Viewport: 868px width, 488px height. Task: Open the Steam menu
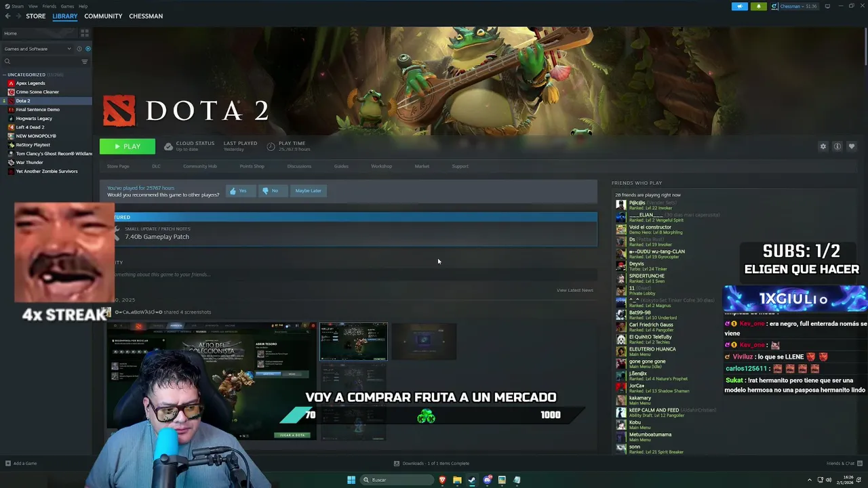[15, 6]
